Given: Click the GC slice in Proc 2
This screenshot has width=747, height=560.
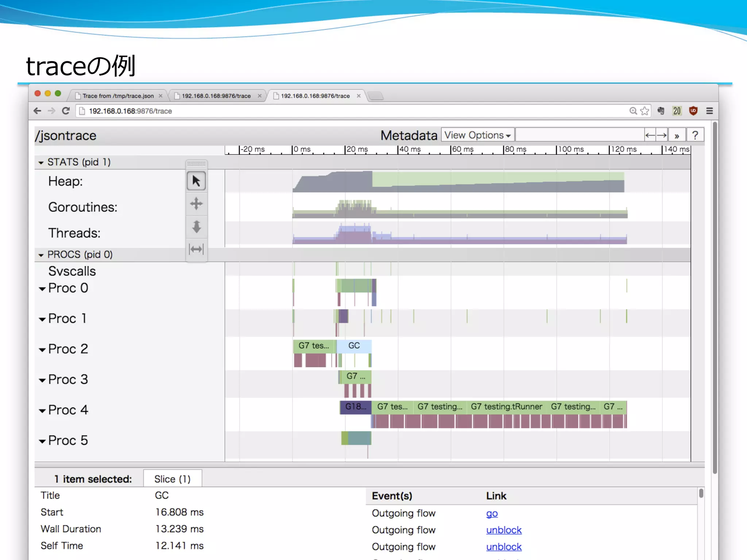Looking at the screenshot, I should coord(354,346).
